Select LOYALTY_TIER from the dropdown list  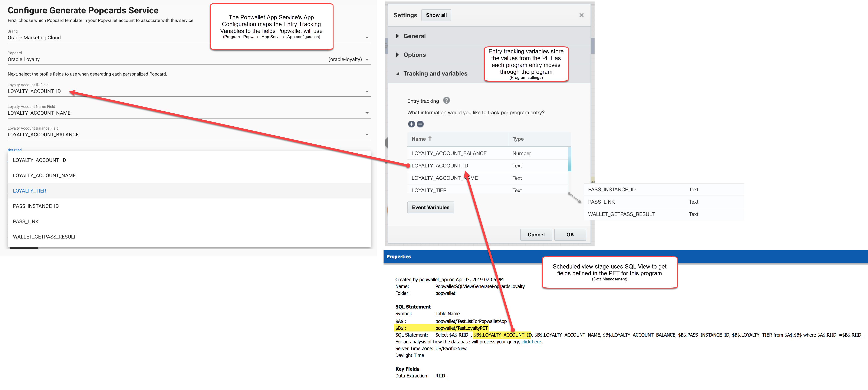coord(30,191)
